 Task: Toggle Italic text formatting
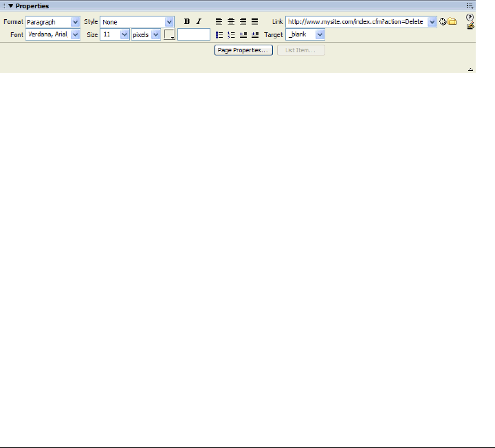click(199, 21)
